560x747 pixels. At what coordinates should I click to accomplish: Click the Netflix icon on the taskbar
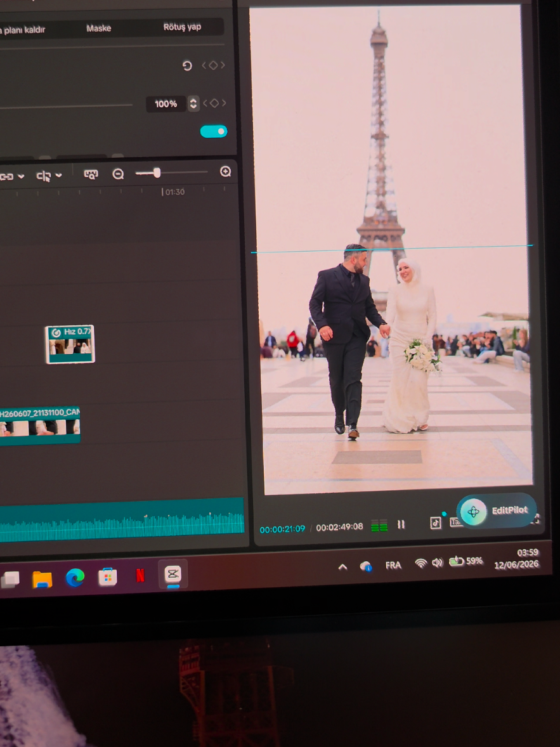pyautogui.click(x=140, y=576)
